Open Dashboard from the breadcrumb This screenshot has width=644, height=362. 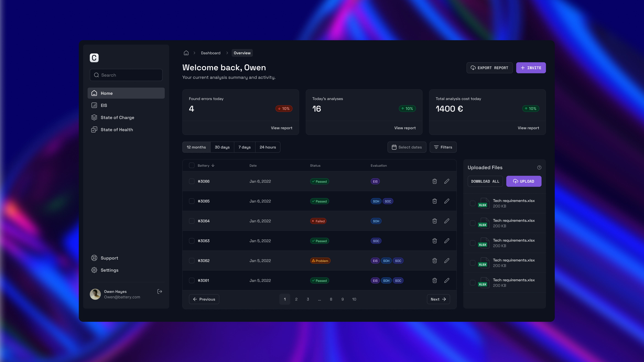(x=211, y=53)
